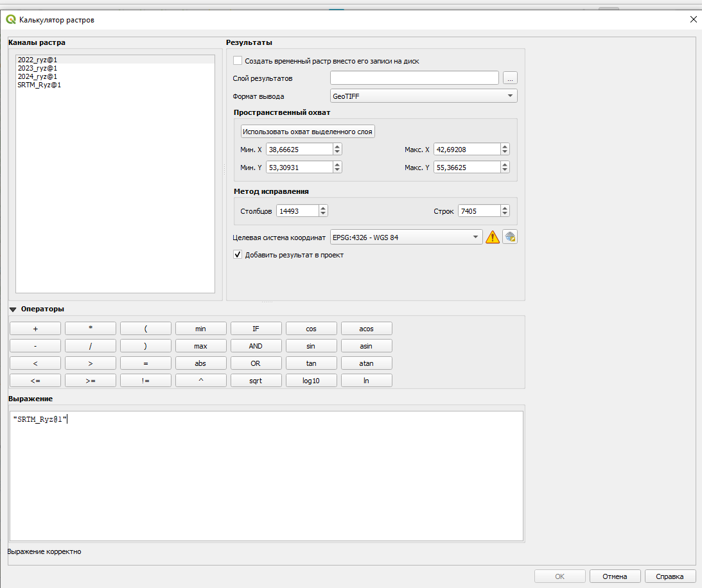The width and height of the screenshot is (702, 588).
Task: Insert the IF operator
Action: coord(256,329)
